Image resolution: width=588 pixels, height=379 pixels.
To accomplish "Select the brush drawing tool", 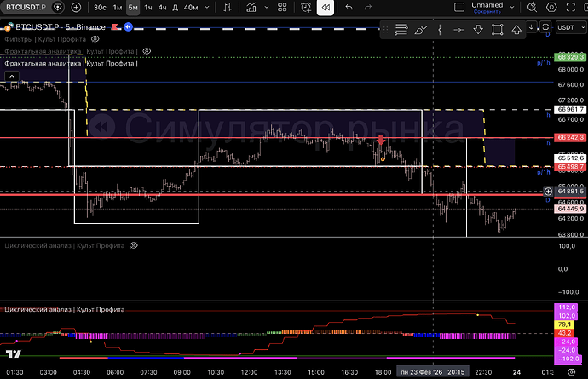I will (422, 30).
